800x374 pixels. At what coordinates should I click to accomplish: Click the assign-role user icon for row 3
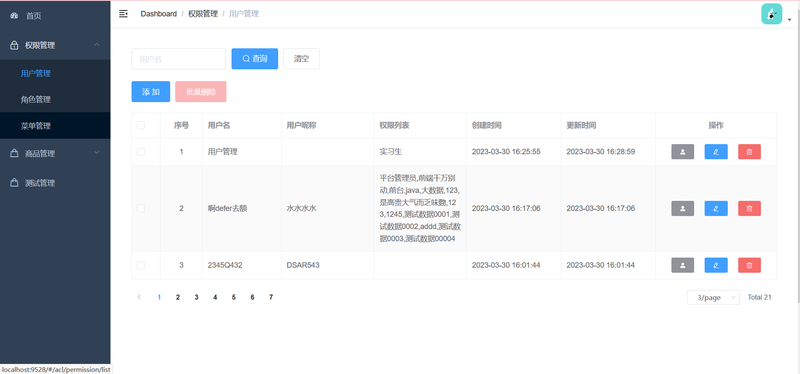[682, 265]
